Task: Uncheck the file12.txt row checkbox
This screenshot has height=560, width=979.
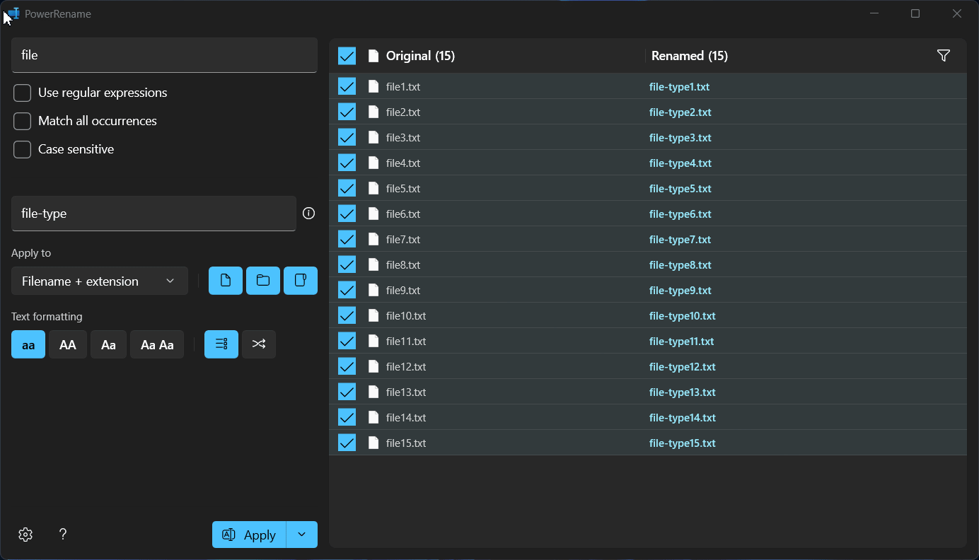Action: tap(347, 366)
